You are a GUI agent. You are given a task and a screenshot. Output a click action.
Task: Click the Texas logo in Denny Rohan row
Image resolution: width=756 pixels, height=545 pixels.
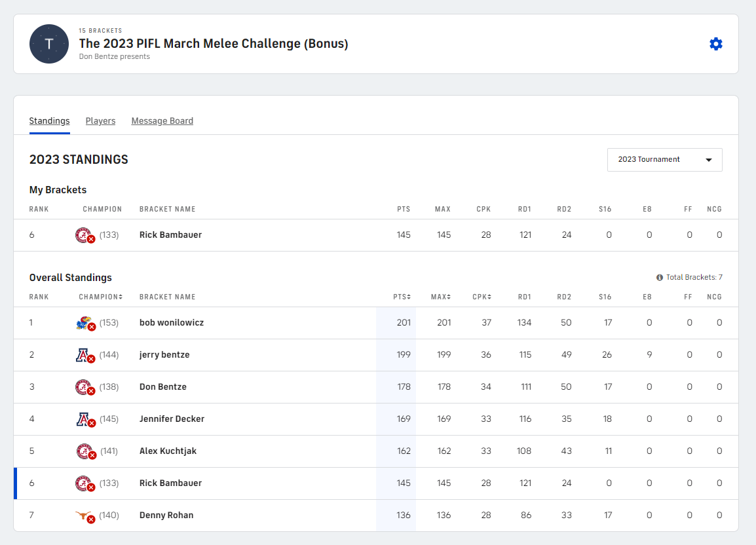(x=83, y=515)
